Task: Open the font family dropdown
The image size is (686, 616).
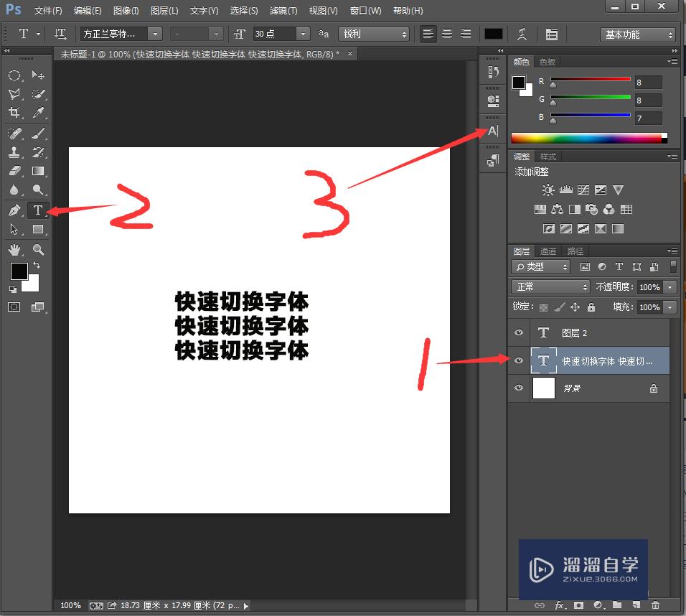Action: 154,34
